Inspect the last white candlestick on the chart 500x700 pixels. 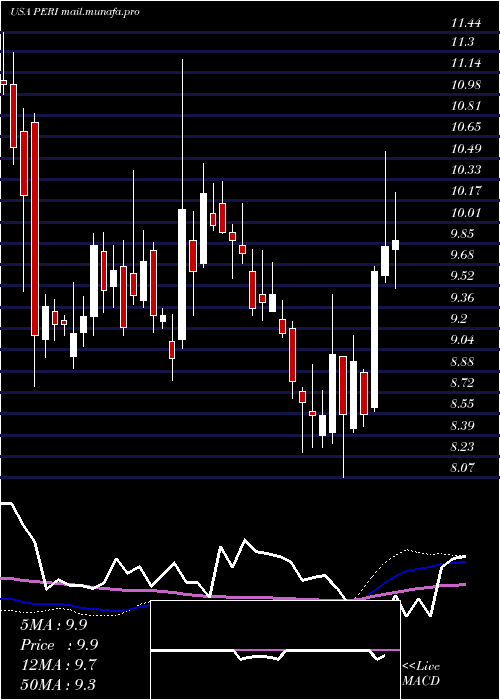[x=395, y=245]
